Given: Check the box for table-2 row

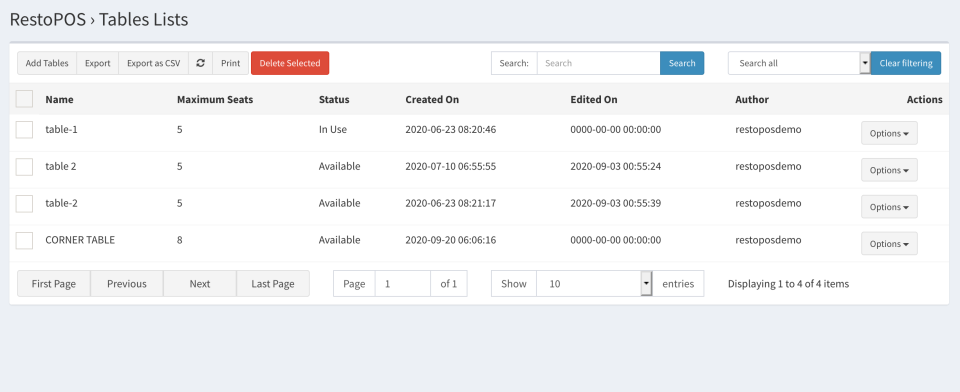Looking at the screenshot, I should click(24, 203).
